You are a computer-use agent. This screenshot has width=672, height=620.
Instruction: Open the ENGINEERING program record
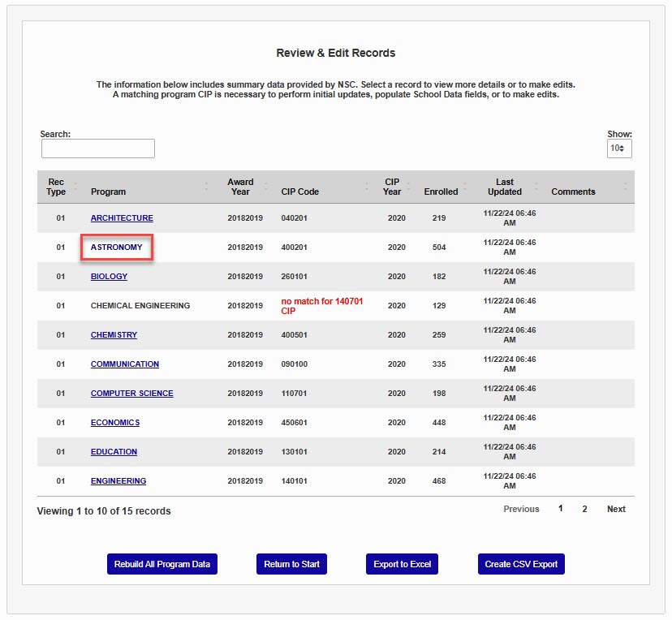click(118, 481)
